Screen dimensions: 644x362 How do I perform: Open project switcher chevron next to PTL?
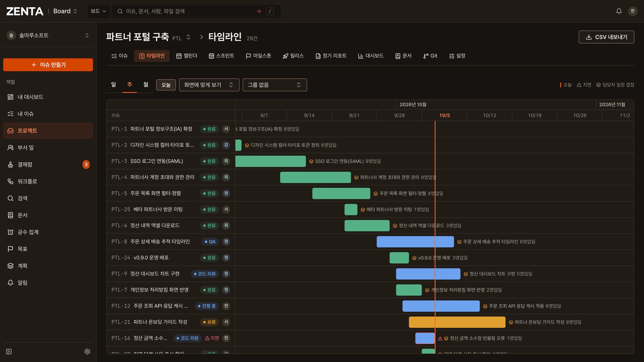coord(188,37)
